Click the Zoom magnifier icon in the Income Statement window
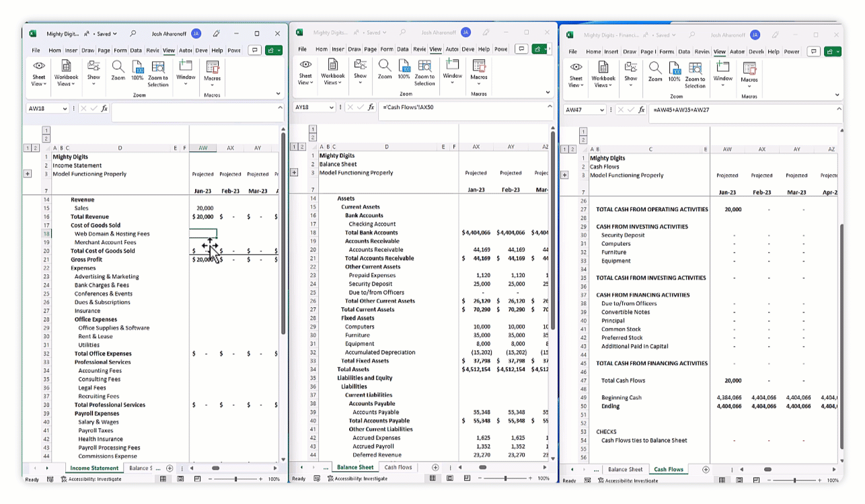The height and width of the screenshot is (504, 865). coord(118,70)
